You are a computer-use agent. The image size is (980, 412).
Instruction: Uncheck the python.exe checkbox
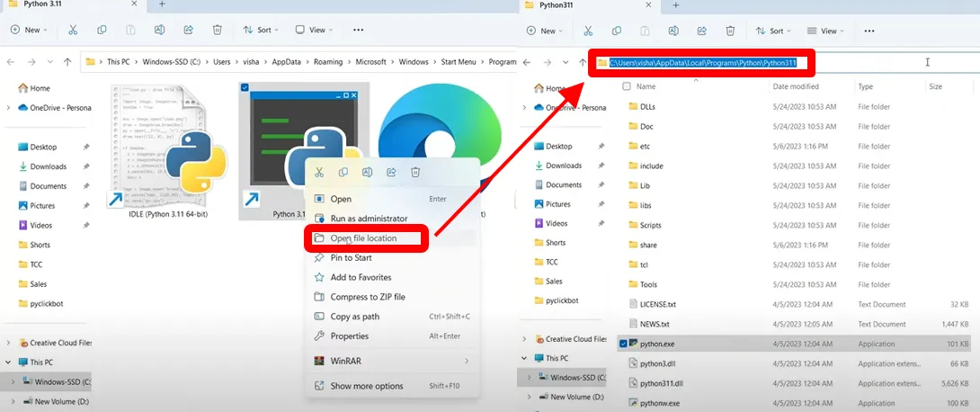pos(623,344)
